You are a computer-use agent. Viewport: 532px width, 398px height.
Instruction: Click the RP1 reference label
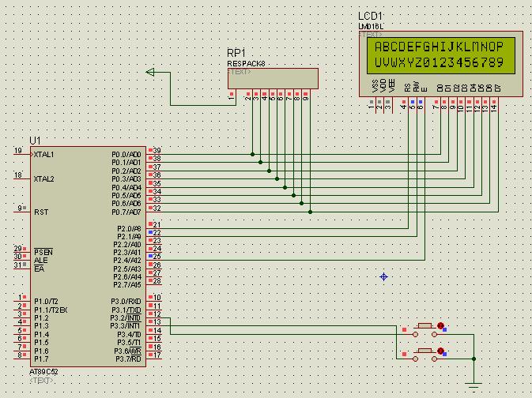pos(236,53)
